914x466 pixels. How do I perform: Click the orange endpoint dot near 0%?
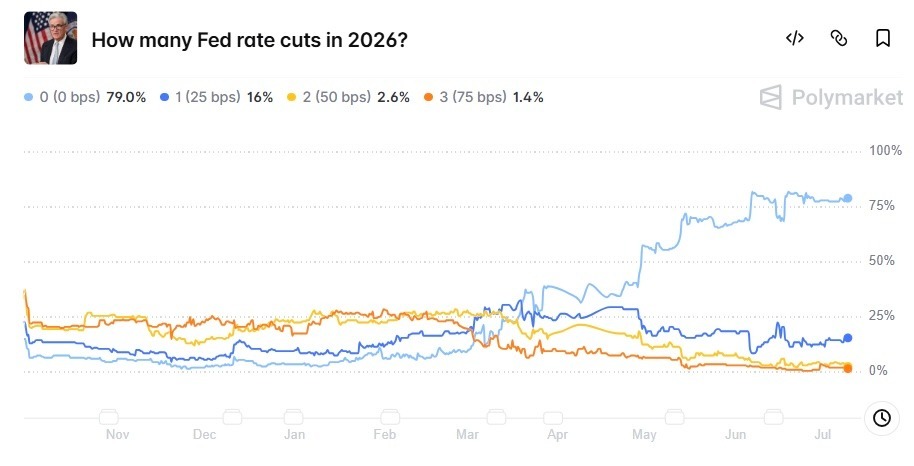[848, 369]
